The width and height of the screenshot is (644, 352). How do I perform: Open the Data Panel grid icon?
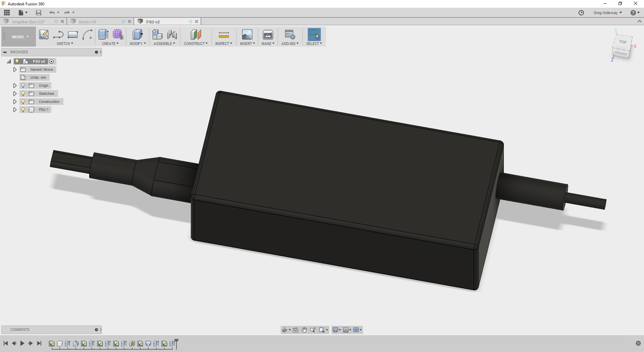point(7,12)
